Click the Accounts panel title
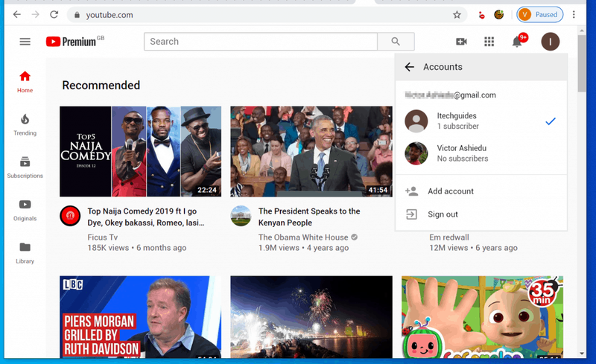 coord(443,67)
